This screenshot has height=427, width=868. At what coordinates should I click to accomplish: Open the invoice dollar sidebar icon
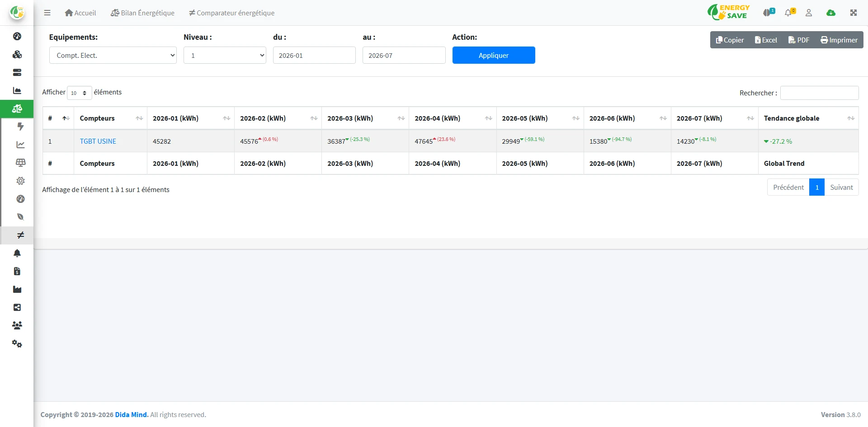[17, 271]
